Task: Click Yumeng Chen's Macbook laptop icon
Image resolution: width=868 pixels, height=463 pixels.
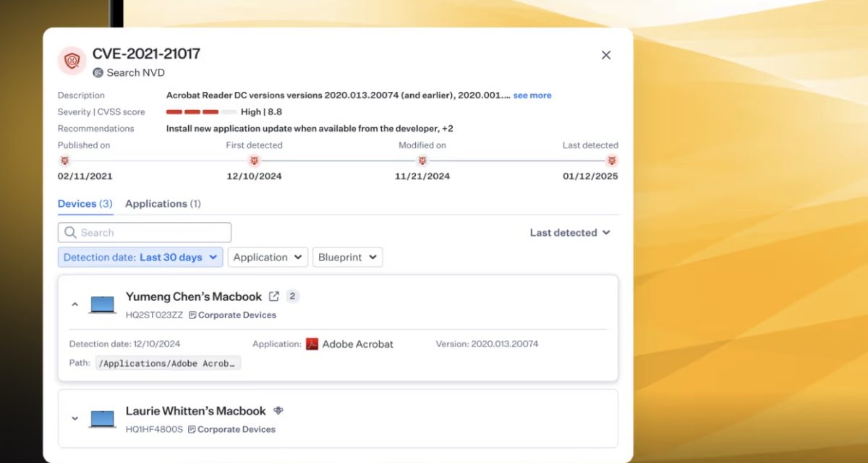Action: point(103,305)
